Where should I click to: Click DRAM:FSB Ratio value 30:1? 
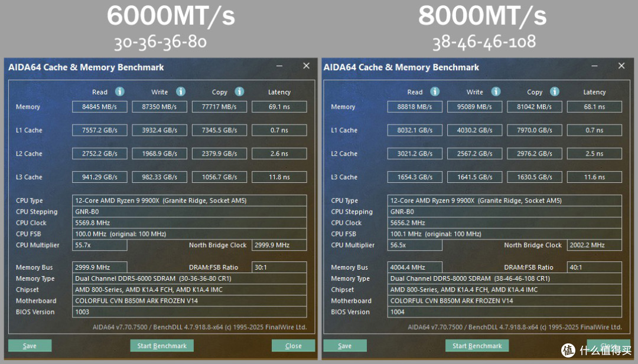(x=279, y=267)
